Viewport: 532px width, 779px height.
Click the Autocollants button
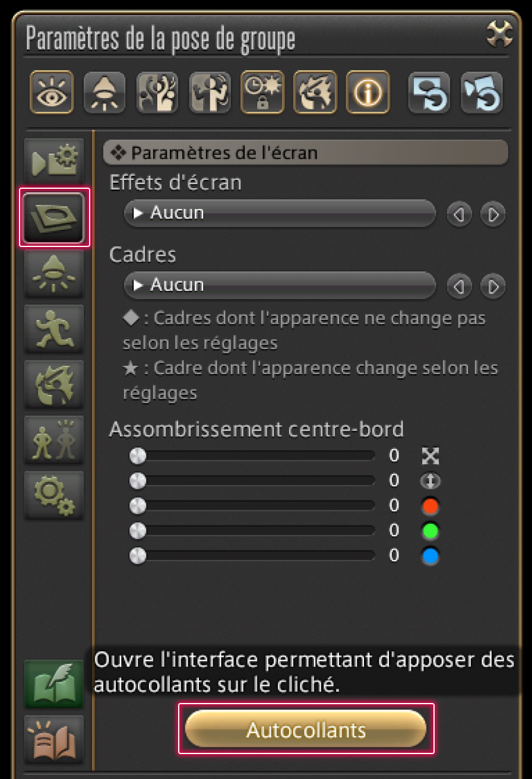point(306,729)
